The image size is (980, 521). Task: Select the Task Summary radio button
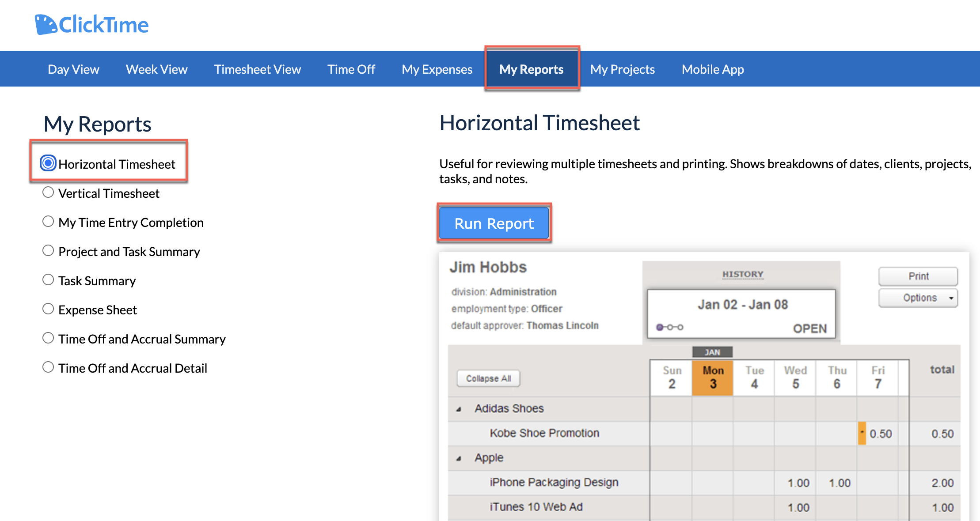pyautogui.click(x=48, y=280)
